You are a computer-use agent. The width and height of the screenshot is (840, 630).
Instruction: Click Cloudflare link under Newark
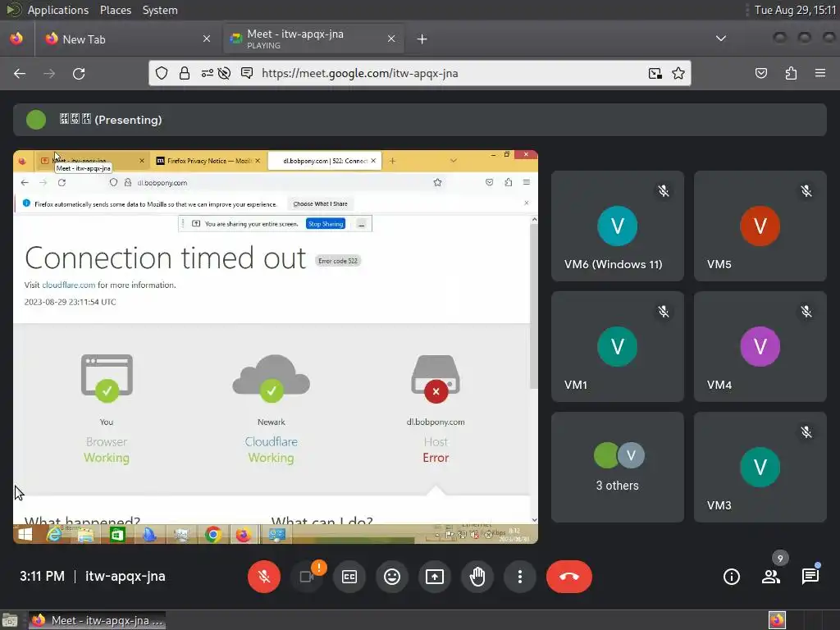(271, 442)
